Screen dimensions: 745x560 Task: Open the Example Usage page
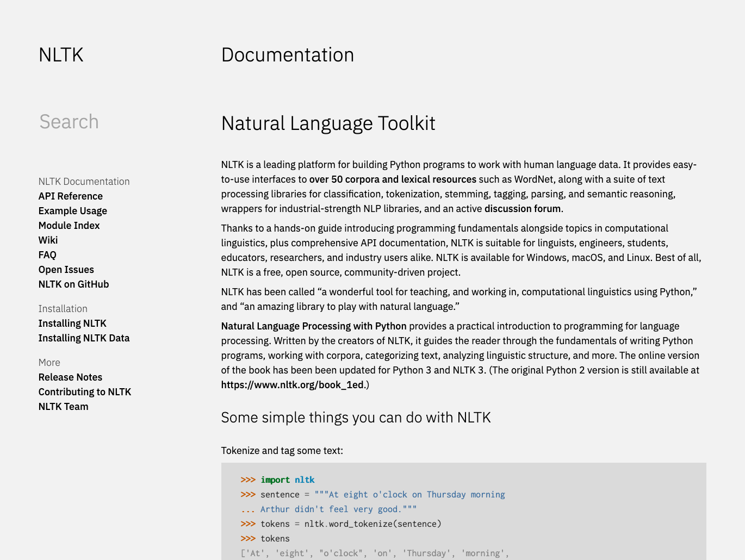point(72,211)
